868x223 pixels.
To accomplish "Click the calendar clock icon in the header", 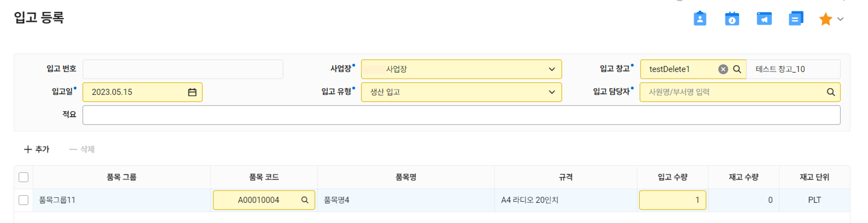I will [x=732, y=19].
